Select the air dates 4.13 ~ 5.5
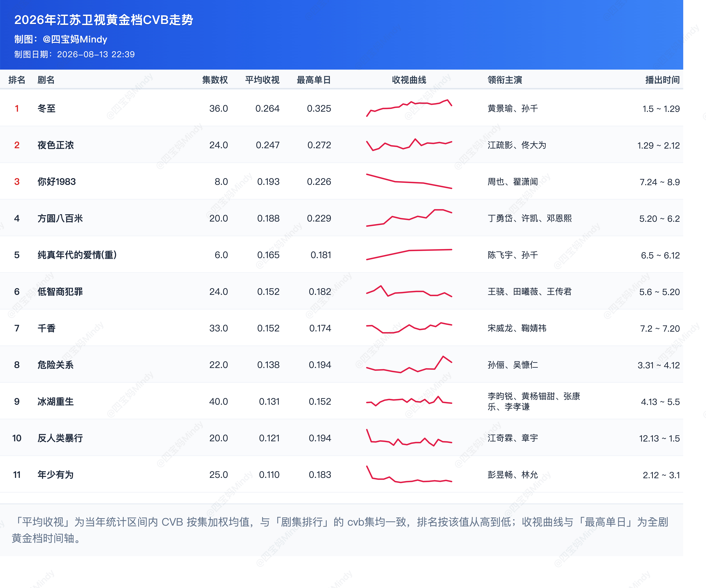The width and height of the screenshot is (706, 588). click(x=660, y=402)
